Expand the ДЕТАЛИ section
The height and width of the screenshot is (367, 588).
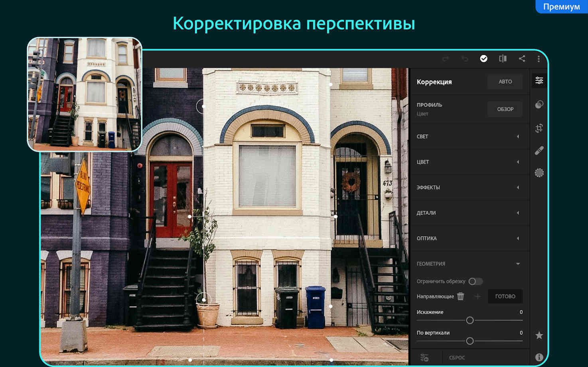(x=469, y=213)
